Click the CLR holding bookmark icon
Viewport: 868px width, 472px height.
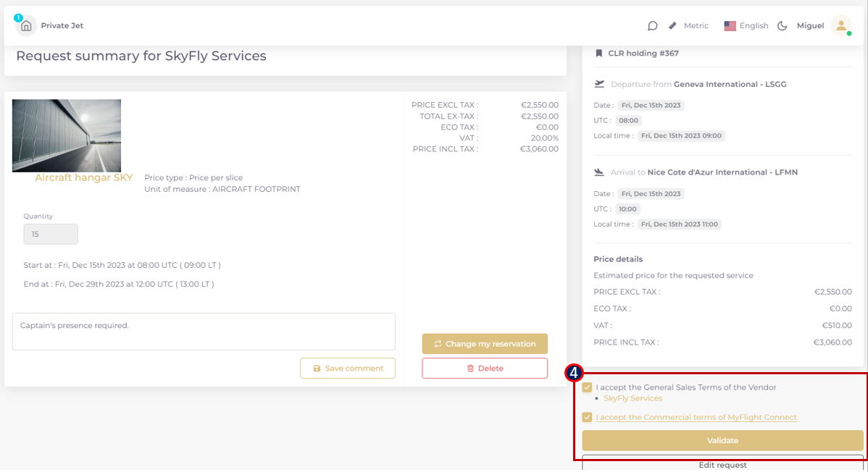[x=598, y=53]
